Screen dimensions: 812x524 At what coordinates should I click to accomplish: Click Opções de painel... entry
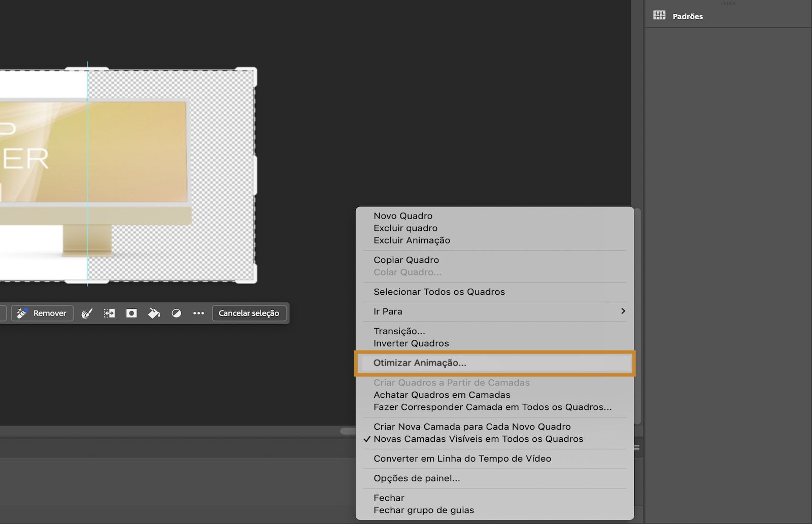[417, 478]
